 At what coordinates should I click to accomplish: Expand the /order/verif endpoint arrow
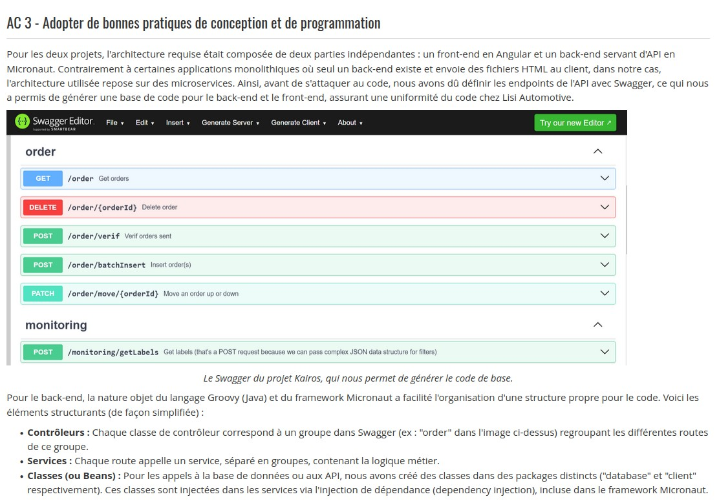click(x=604, y=236)
